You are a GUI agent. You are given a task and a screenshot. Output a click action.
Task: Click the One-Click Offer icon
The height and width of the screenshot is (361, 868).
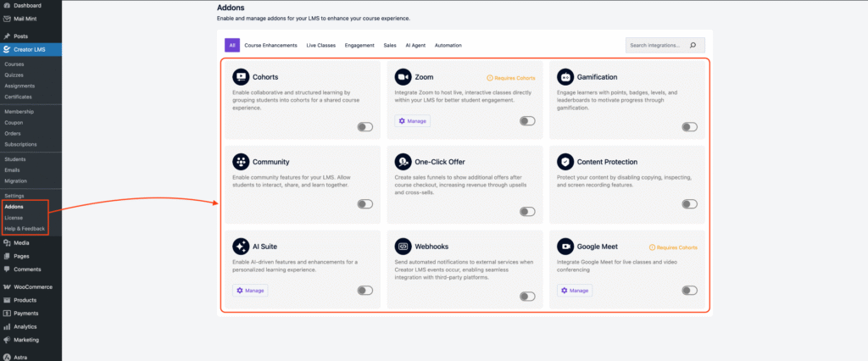coord(403,162)
